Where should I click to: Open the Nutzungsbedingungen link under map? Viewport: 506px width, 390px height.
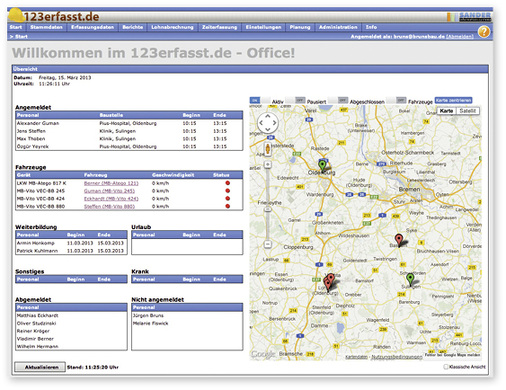397,357
